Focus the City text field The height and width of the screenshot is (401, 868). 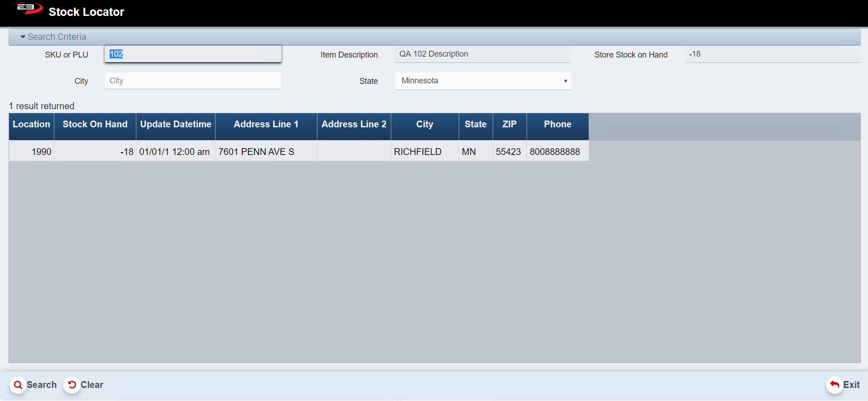(x=193, y=81)
